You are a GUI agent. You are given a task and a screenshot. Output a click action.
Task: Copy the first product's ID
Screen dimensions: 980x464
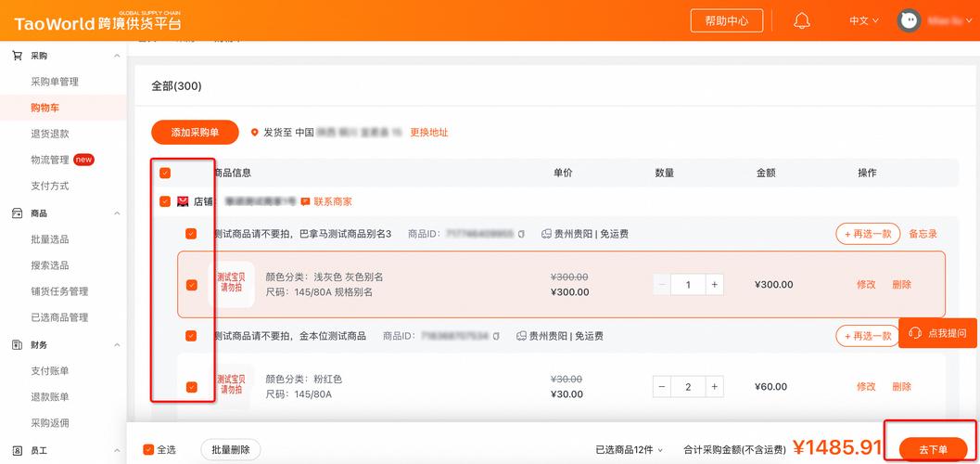click(x=522, y=234)
